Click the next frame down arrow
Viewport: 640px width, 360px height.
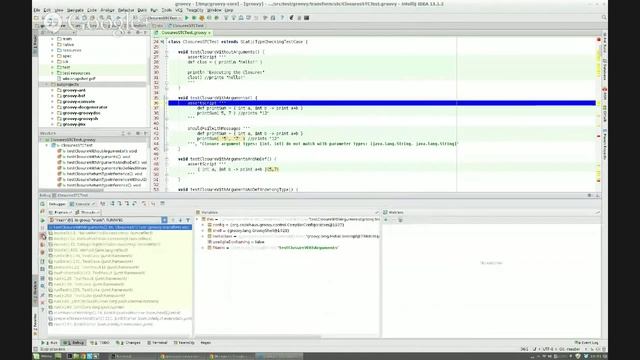point(180,220)
